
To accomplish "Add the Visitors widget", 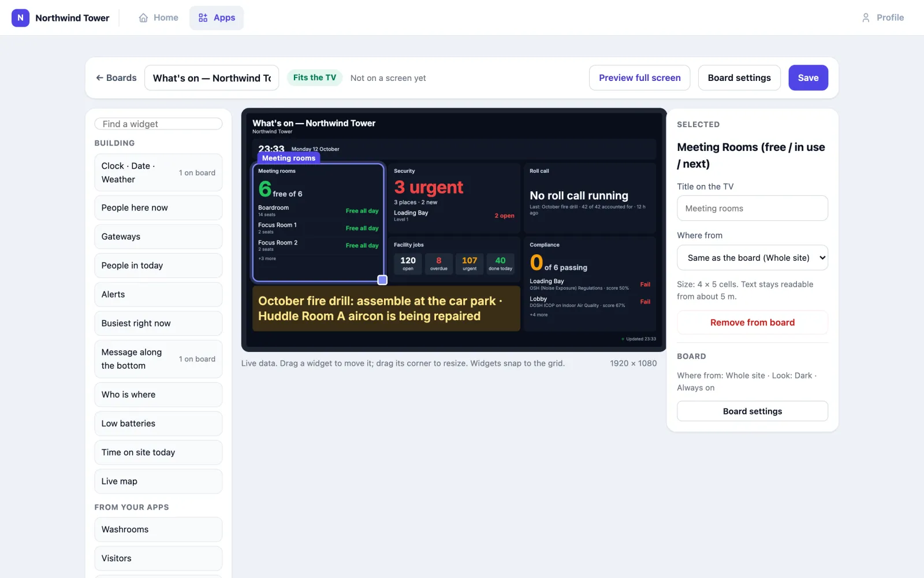I will 158,558.
